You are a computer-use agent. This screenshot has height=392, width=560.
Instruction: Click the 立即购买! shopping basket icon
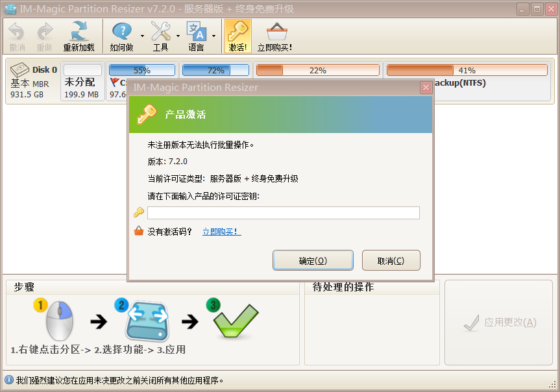point(275,32)
